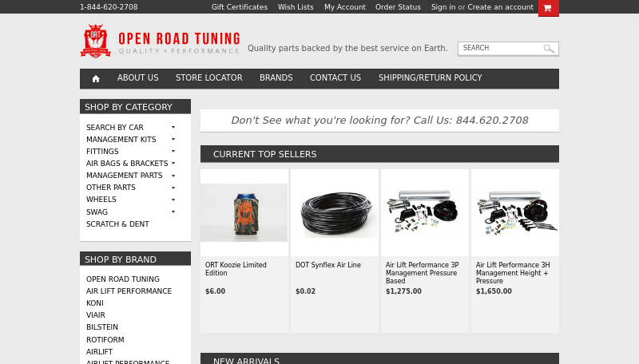Open the DOT Synflex Air Line thumbnail
The width and height of the screenshot is (639, 364).
tap(334, 212)
